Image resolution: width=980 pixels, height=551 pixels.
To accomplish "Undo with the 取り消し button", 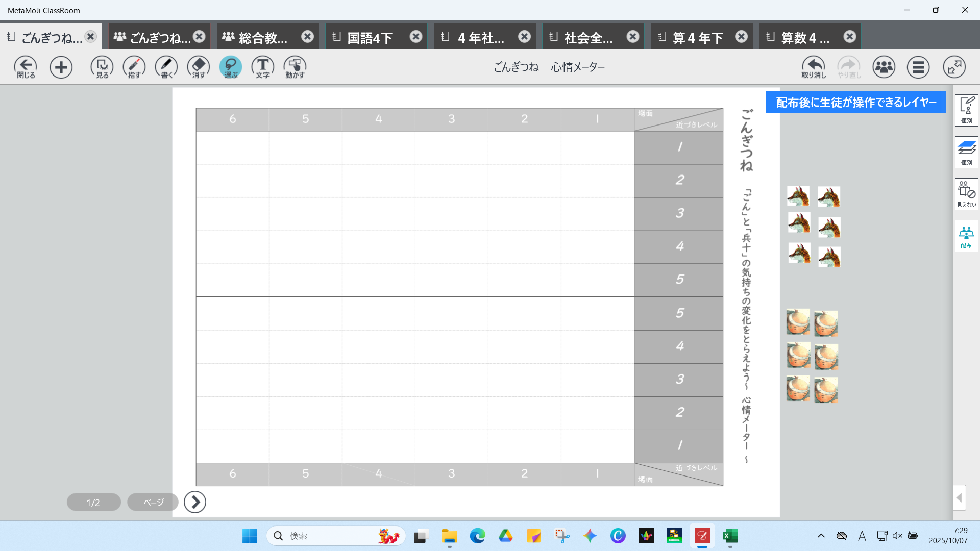I will point(814,67).
